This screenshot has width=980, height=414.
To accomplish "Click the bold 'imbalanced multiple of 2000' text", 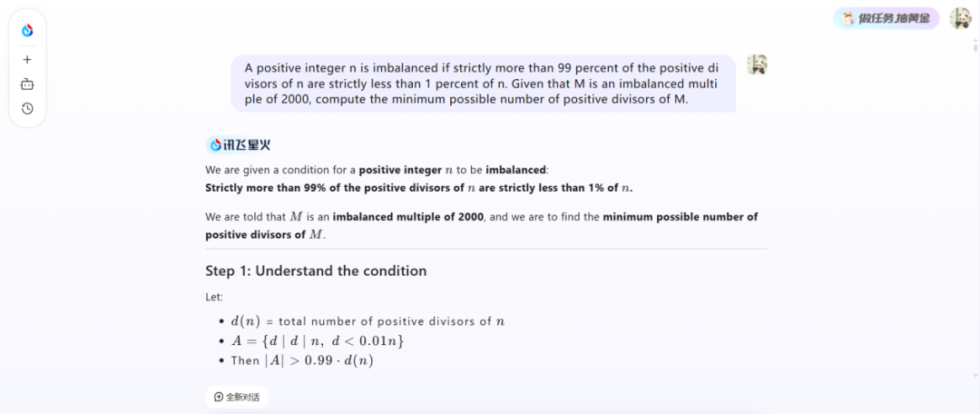I will pyautogui.click(x=408, y=217).
